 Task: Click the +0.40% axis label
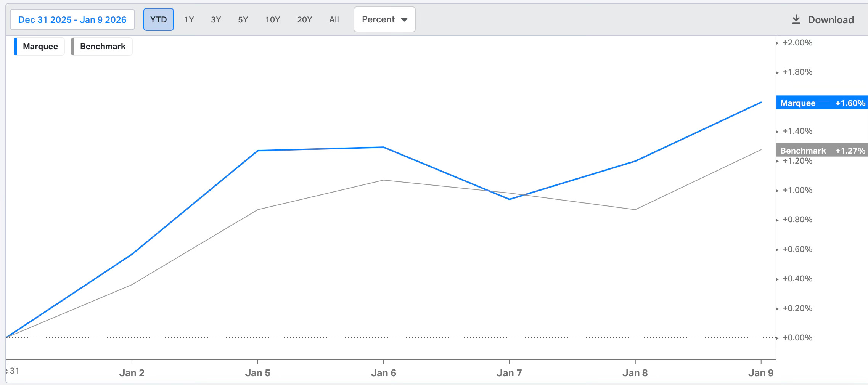pos(797,279)
